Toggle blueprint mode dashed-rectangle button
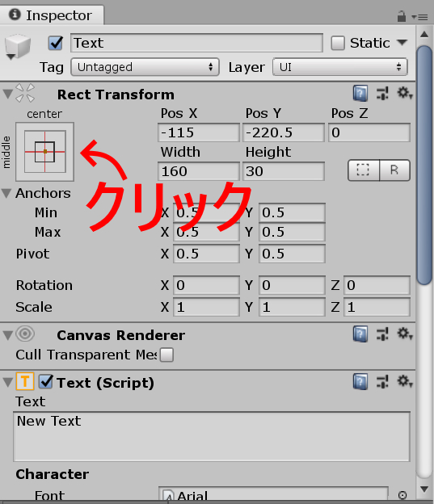The image size is (434, 504). pos(363,170)
